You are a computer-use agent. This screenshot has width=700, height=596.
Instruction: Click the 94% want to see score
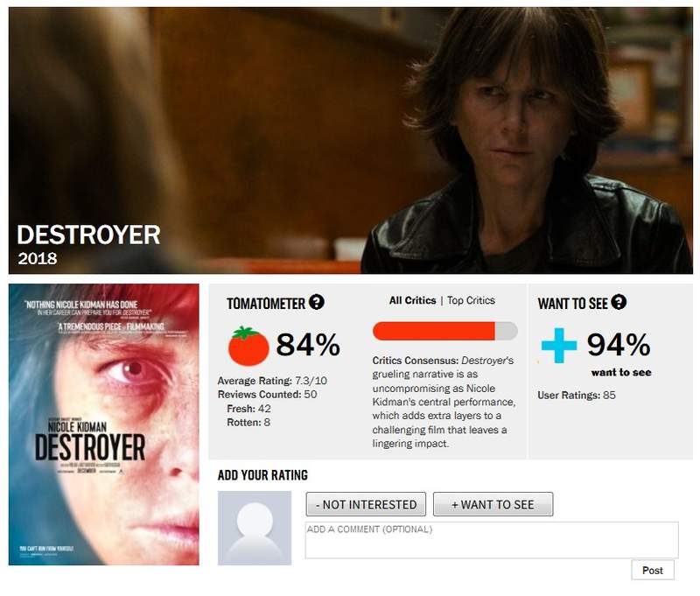click(x=619, y=345)
